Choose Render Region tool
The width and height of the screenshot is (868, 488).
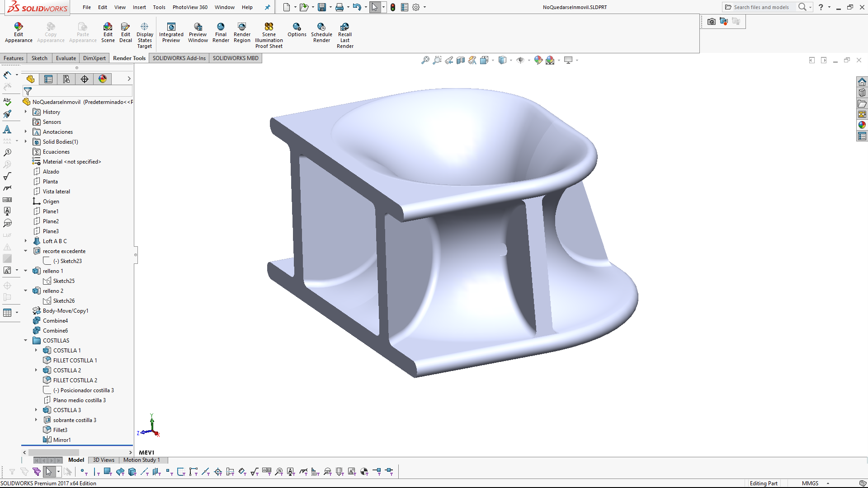(242, 33)
